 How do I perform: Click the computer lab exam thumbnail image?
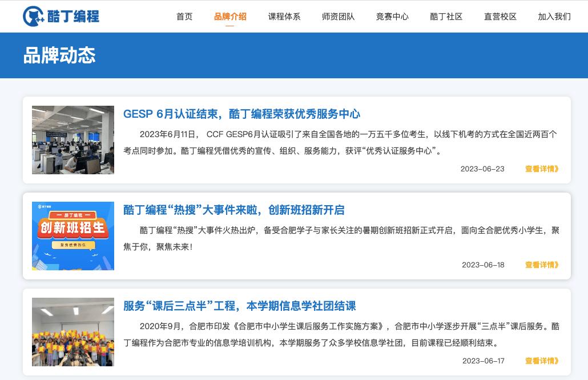point(73,140)
